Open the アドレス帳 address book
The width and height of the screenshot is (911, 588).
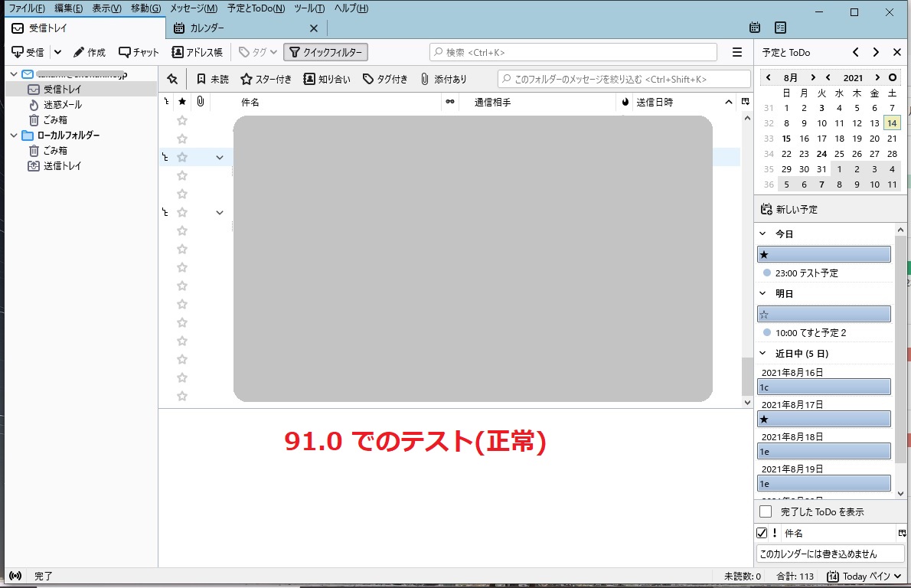(x=197, y=52)
